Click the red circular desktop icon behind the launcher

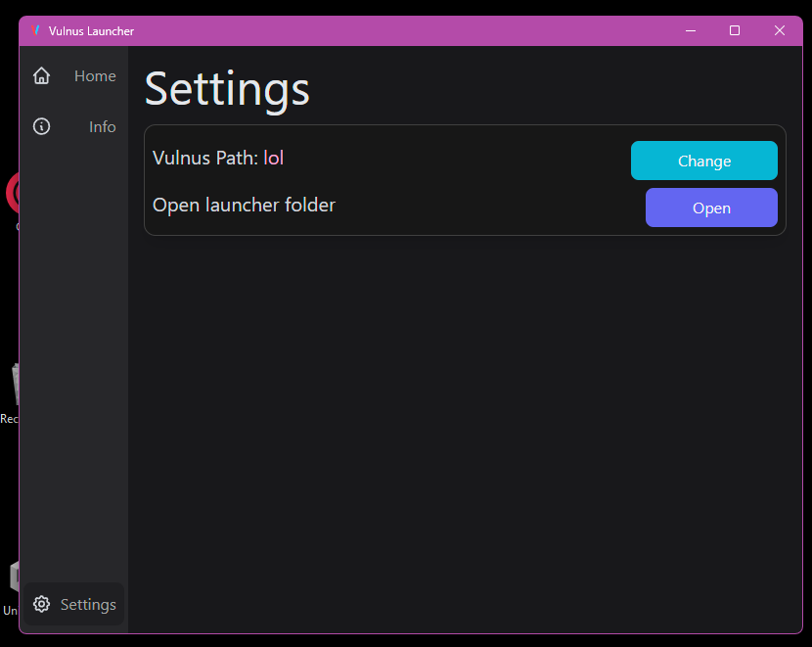tap(13, 194)
